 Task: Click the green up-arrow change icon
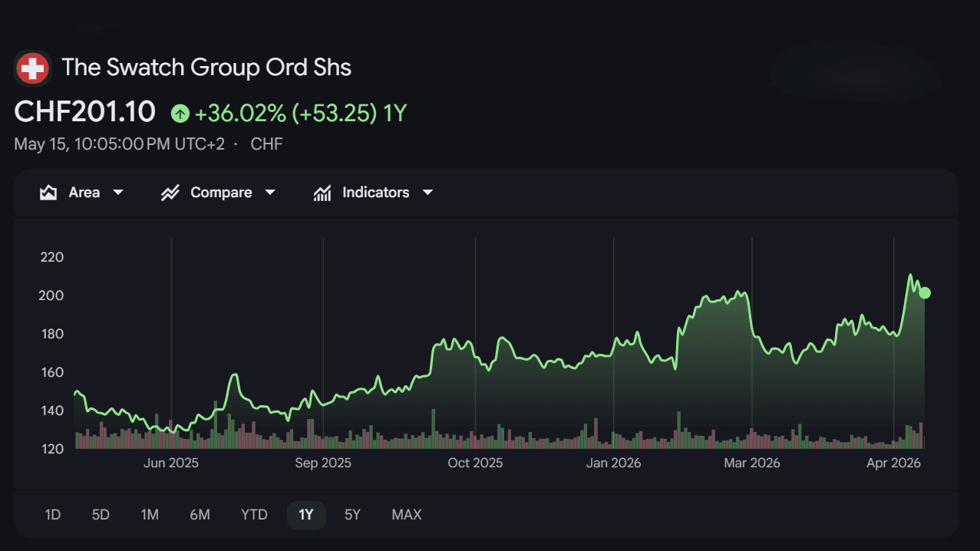click(180, 114)
